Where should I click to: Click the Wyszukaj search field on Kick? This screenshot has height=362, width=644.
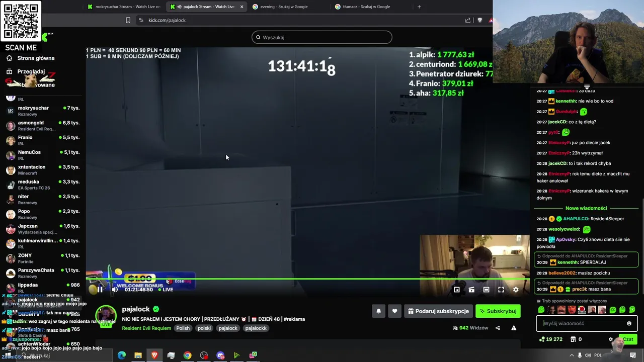[x=322, y=37]
